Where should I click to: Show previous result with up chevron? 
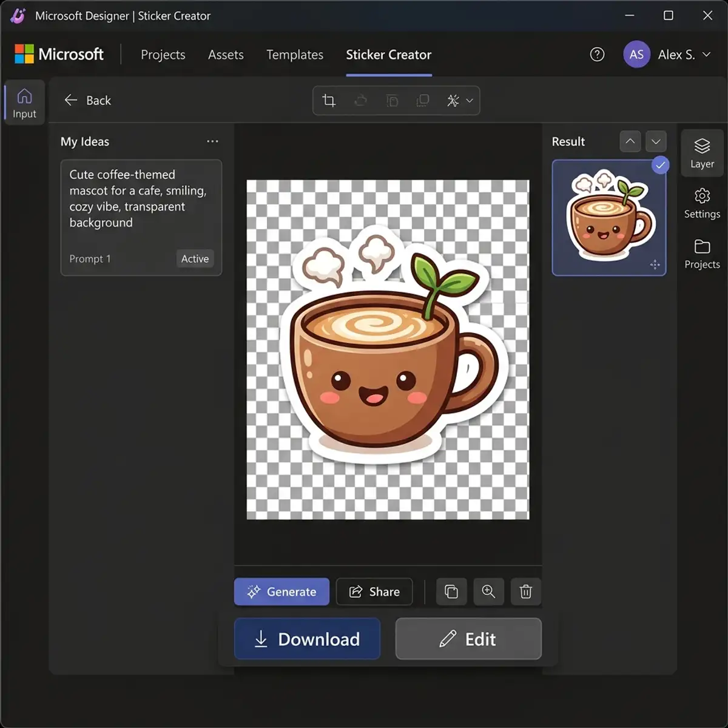[x=630, y=141]
